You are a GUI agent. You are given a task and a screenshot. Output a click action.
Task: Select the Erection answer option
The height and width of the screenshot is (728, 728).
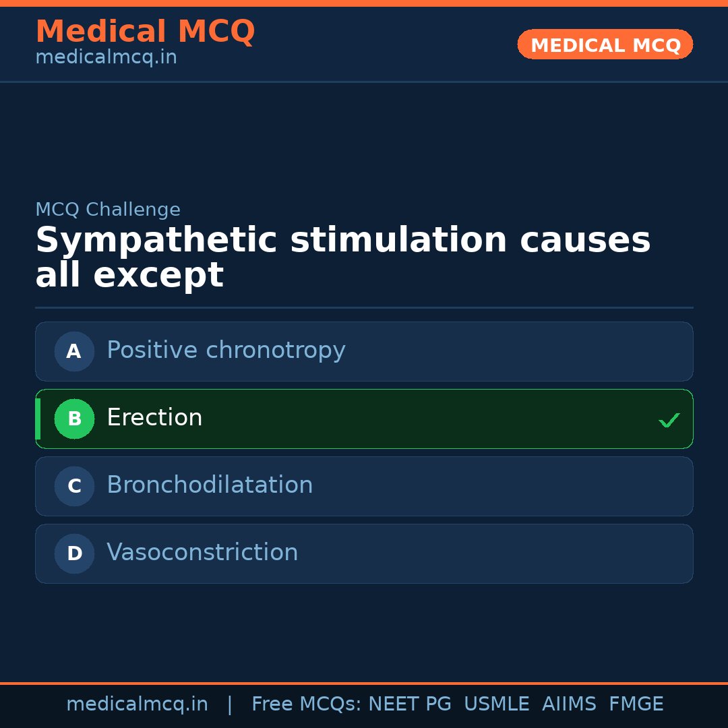(x=154, y=418)
